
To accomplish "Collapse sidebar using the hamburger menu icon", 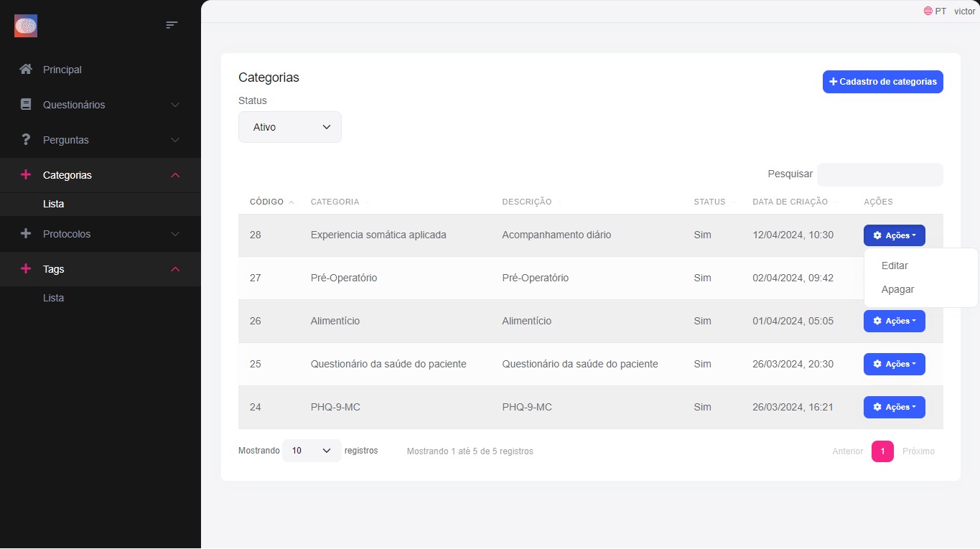I will coord(172,25).
